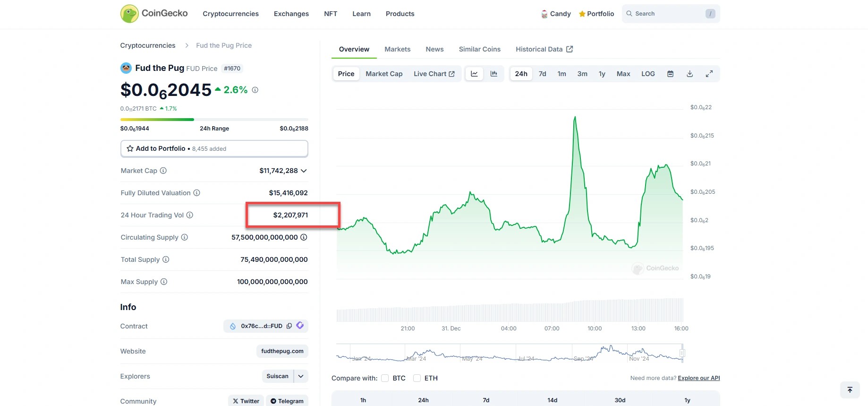This screenshot has height=406, width=868.
Task: Open the calendar date range picker
Action: (x=670, y=74)
